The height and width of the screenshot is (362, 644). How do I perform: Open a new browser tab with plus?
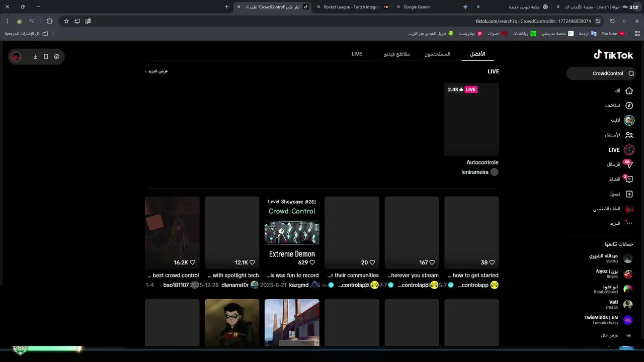[226, 7]
